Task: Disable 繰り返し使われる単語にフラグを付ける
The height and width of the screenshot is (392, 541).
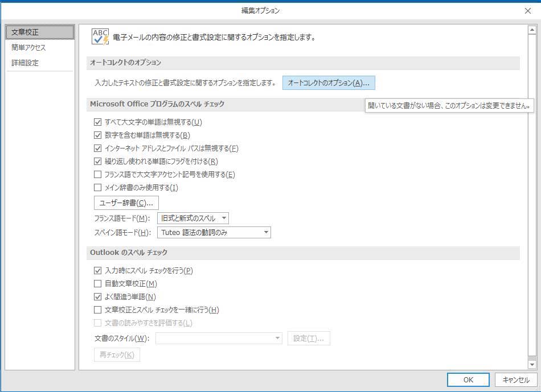Action: (x=97, y=161)
